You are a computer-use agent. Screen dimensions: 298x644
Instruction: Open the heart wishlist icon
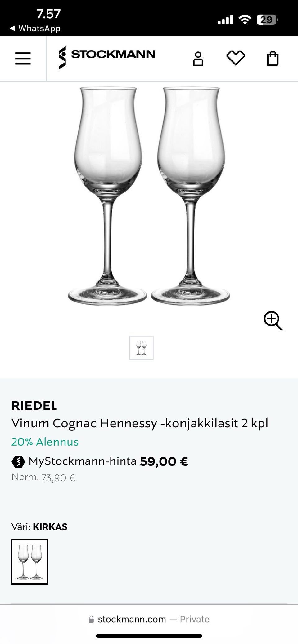point(236,58)
